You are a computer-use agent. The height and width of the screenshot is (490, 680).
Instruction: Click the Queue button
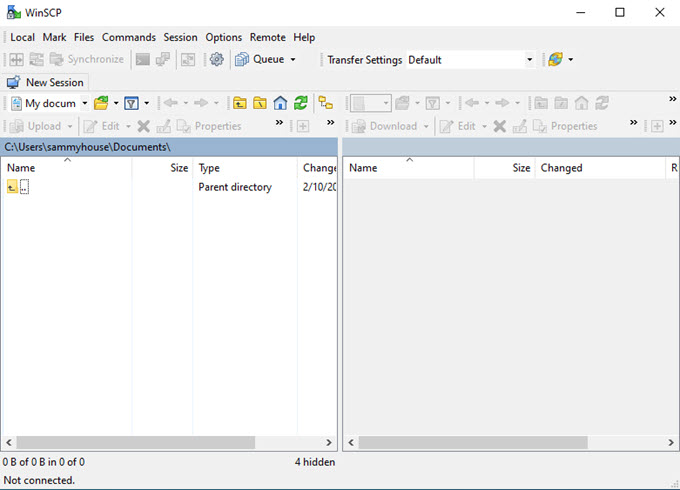click(x=259, y=59)
